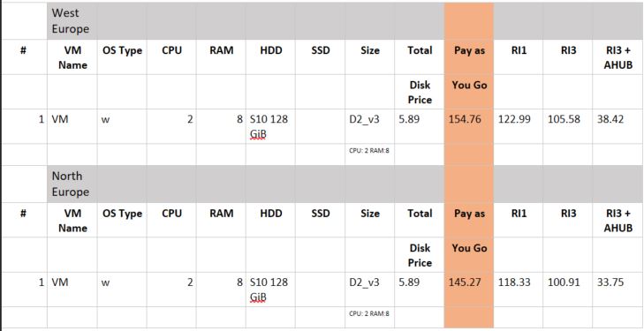The image size is (644, 331).
Task: Select the 105.58 RI3 cell
Action: [564, 119]
